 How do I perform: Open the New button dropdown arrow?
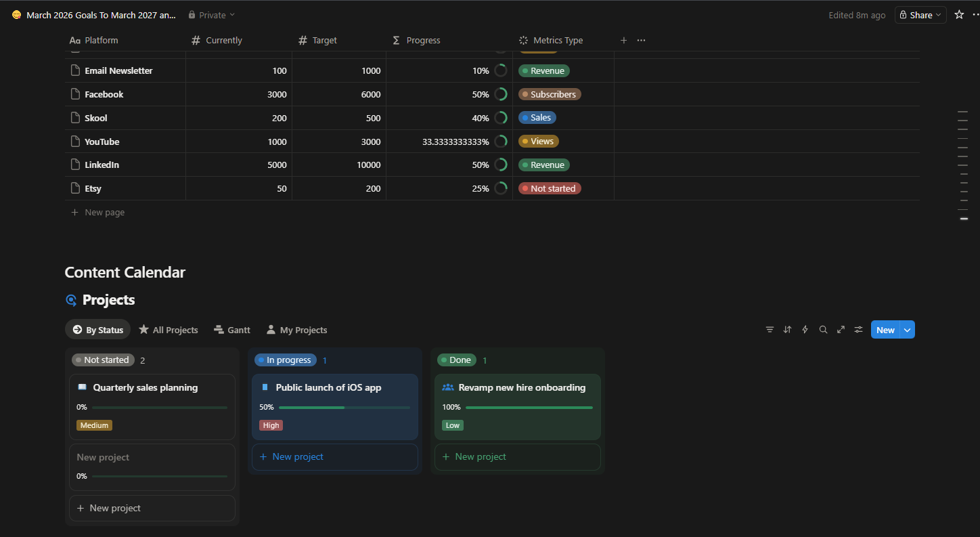point(908,330)
